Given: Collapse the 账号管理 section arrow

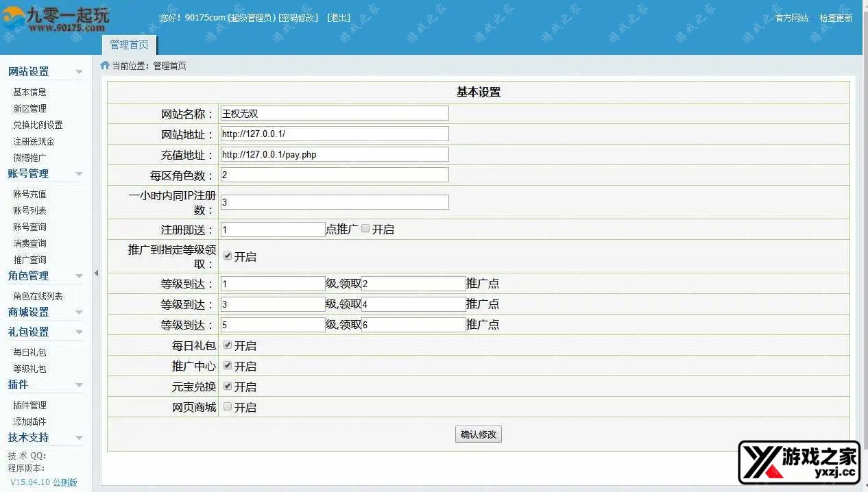Looking at the screenshot, I should pos(79,174).
